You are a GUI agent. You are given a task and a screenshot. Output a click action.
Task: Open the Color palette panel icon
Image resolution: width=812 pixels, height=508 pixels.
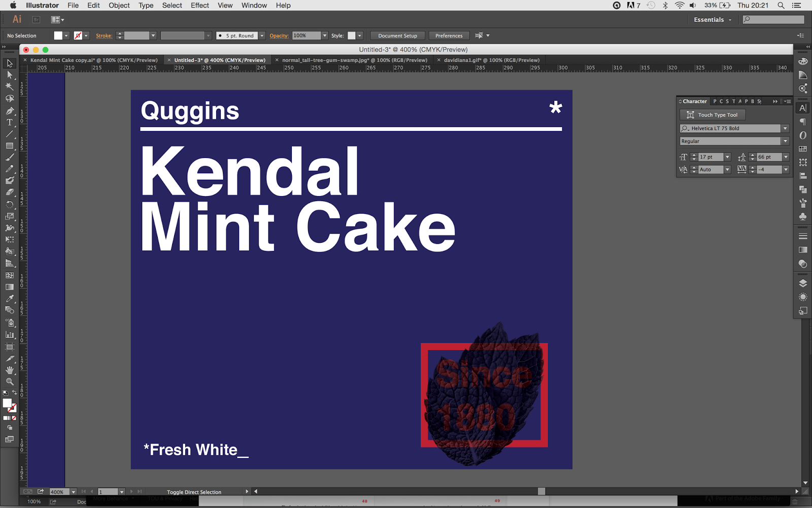[x=803, y=61]
